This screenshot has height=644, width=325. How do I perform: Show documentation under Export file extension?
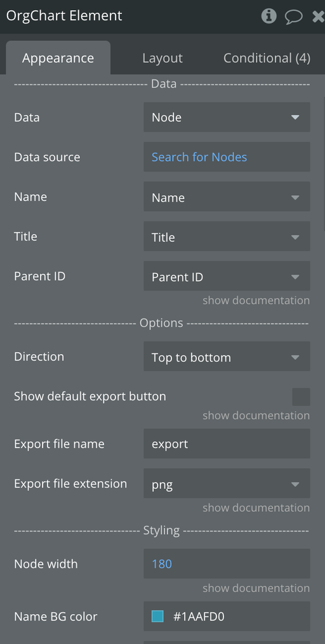click(256, 508)
